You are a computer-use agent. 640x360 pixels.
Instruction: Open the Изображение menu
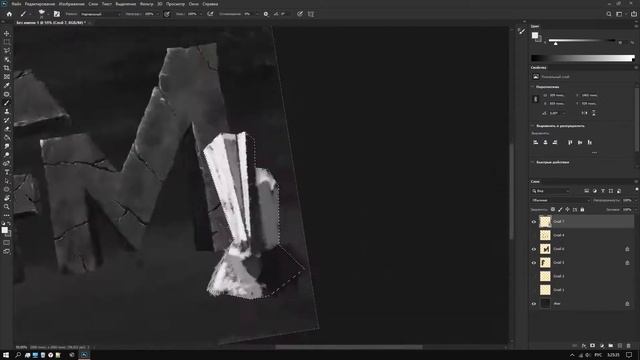[71, 4]
